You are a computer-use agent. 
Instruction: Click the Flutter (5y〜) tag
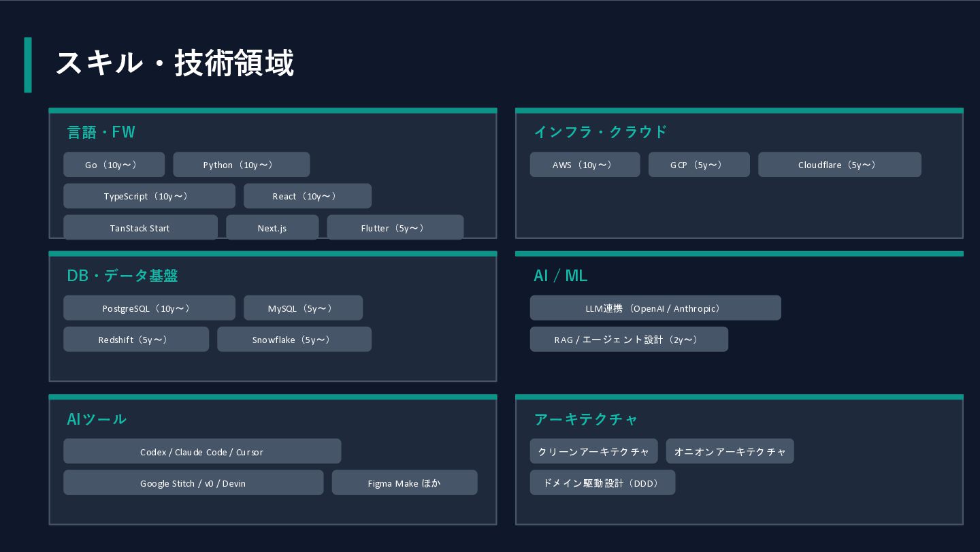pos(395,227)
